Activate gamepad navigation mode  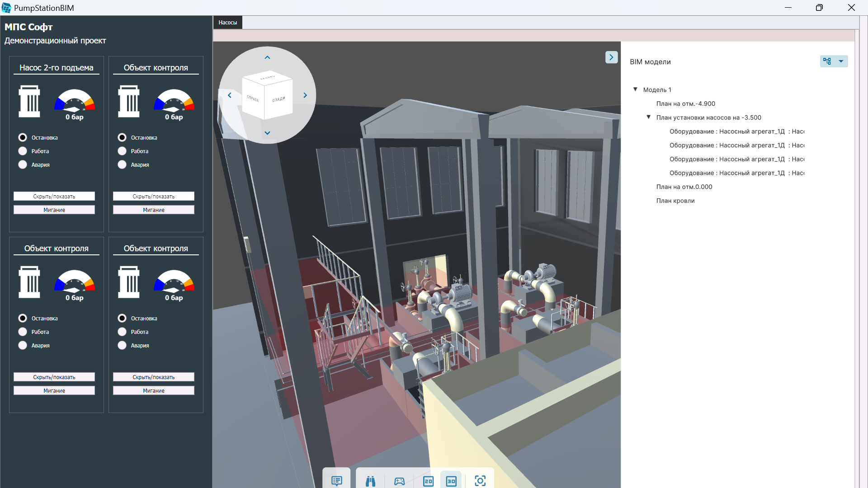coord(399,481)
